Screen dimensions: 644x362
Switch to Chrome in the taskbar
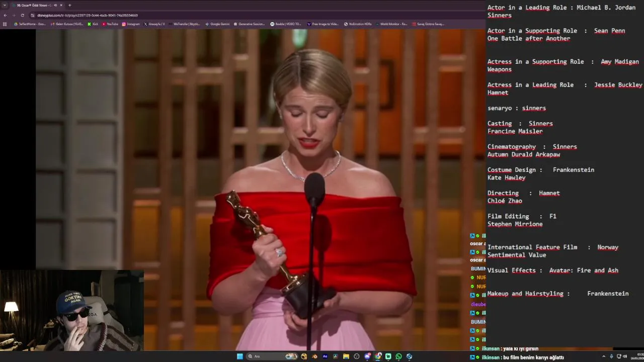click(378, 356)
